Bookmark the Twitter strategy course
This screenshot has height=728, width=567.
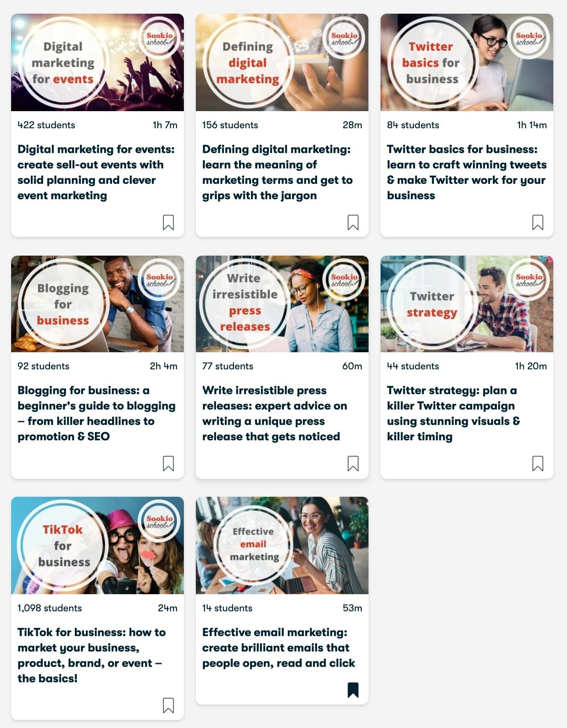tap(538, 463)
